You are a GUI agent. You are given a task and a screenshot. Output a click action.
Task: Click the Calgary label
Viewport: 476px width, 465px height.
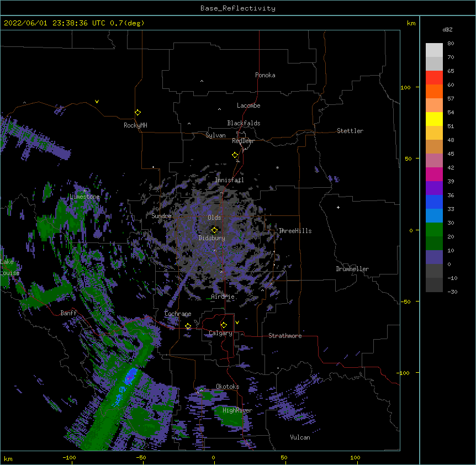coord(220,333)
